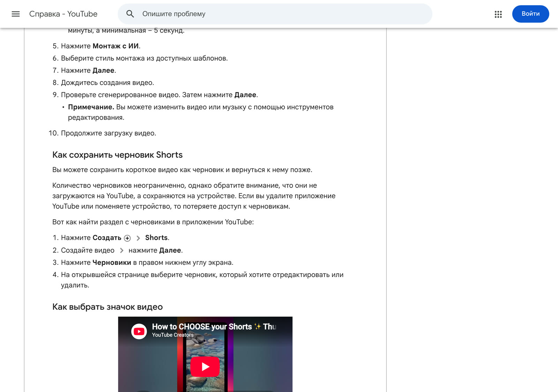Click the search magnifier icon

pos(130,14)
